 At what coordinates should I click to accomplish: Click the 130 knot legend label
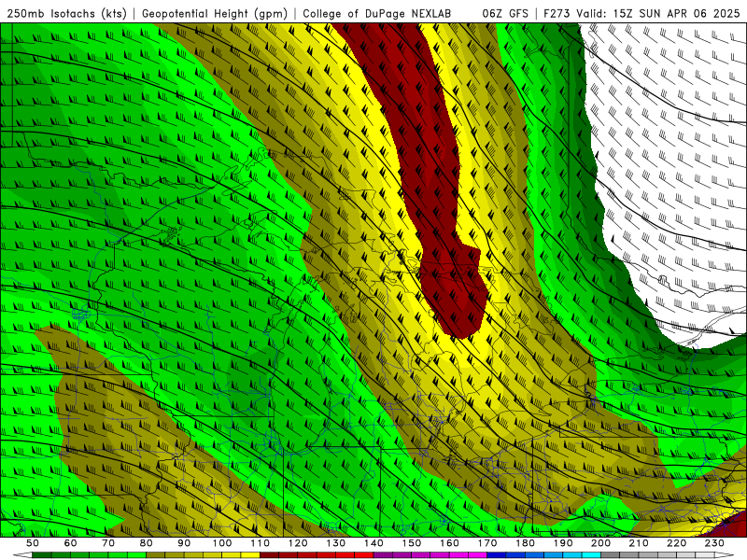336,543
